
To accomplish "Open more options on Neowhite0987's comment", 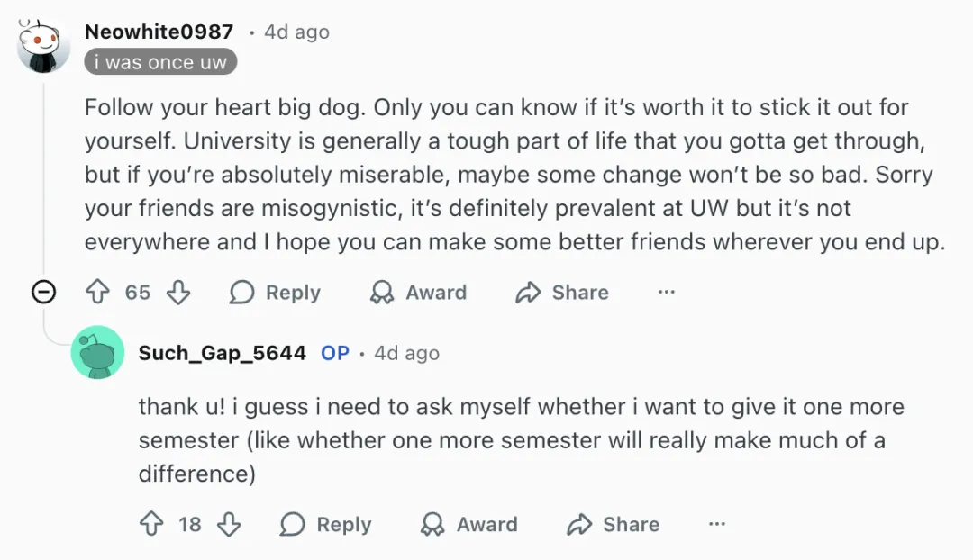I will pyautogui.click(x=667, y=293).
